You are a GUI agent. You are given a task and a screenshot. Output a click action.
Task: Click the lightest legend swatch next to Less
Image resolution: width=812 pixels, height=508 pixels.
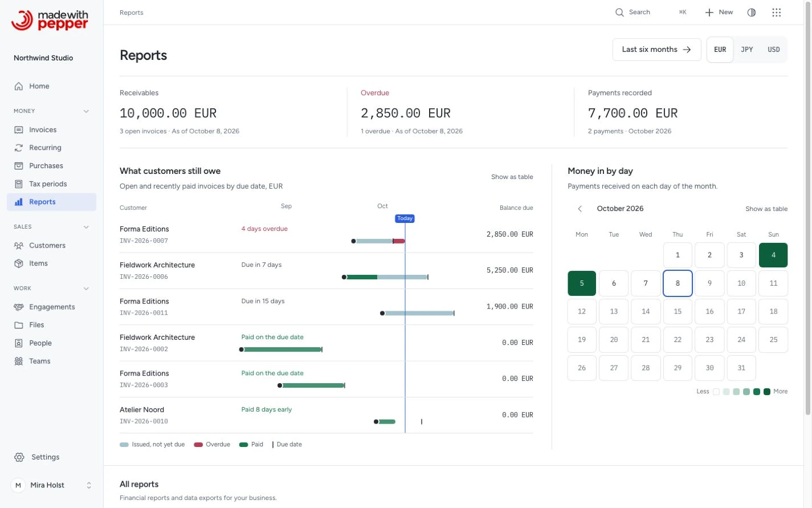point(716,392)
